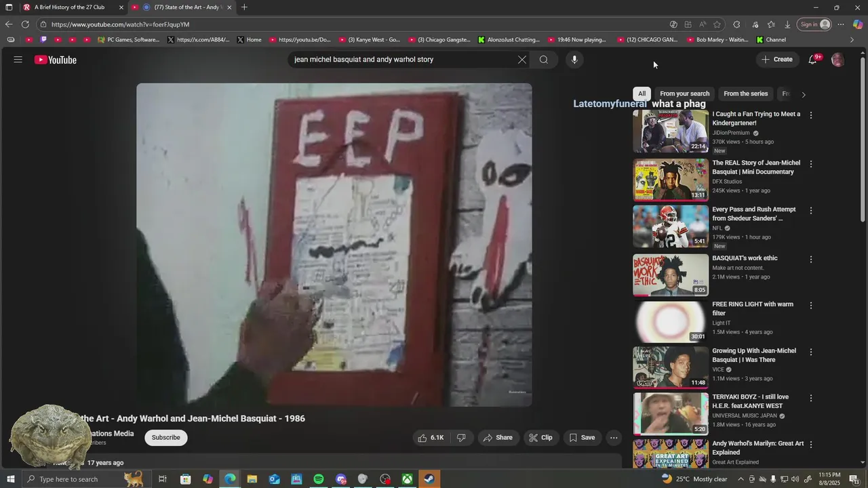Click the Create button
The height and width of the screenshot is (488, 868).
pos(777,60)
